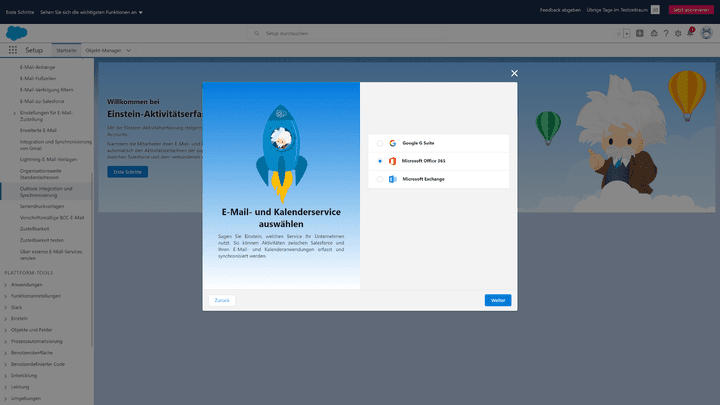
Task: Open the setup gear menu
Action: [678, 33]
